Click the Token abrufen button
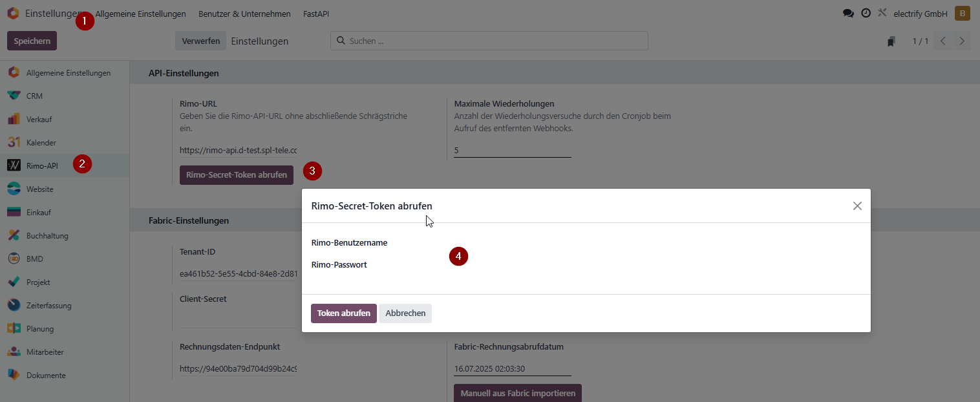This screenshot has width=980, height=402. coord(344,313)
